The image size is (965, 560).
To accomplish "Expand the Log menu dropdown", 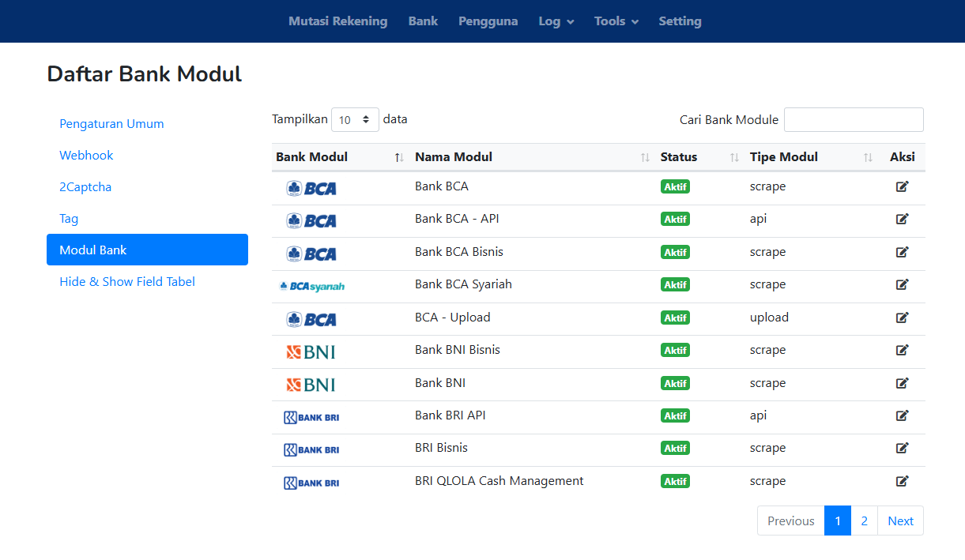I will (x=556, y=21).
